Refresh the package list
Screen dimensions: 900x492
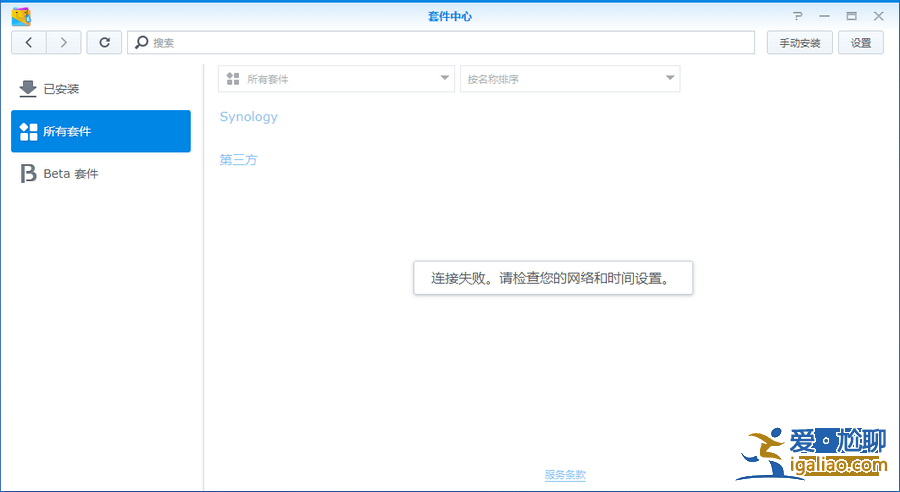point(104,42)
